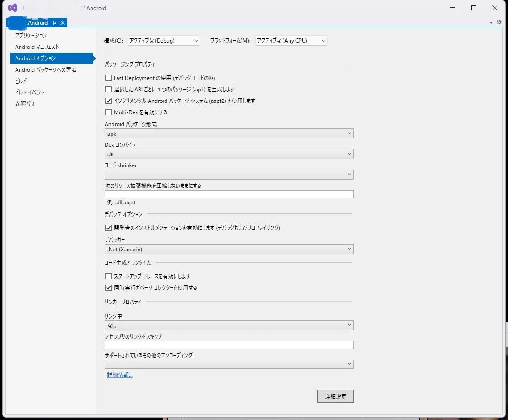This screenshot has width=508, height=420.
Task: Open the リンク中 dropdown showing なし
Action: click(229, 325)
